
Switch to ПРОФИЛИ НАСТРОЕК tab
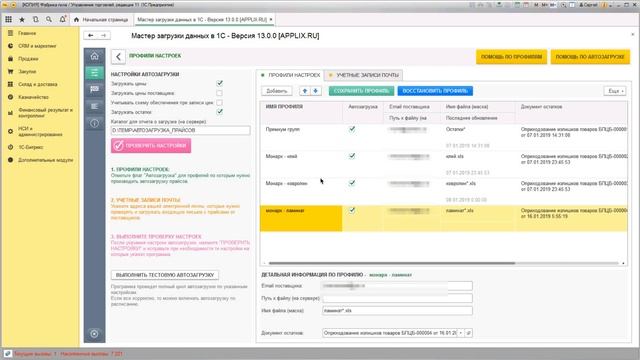coord(291,75)
